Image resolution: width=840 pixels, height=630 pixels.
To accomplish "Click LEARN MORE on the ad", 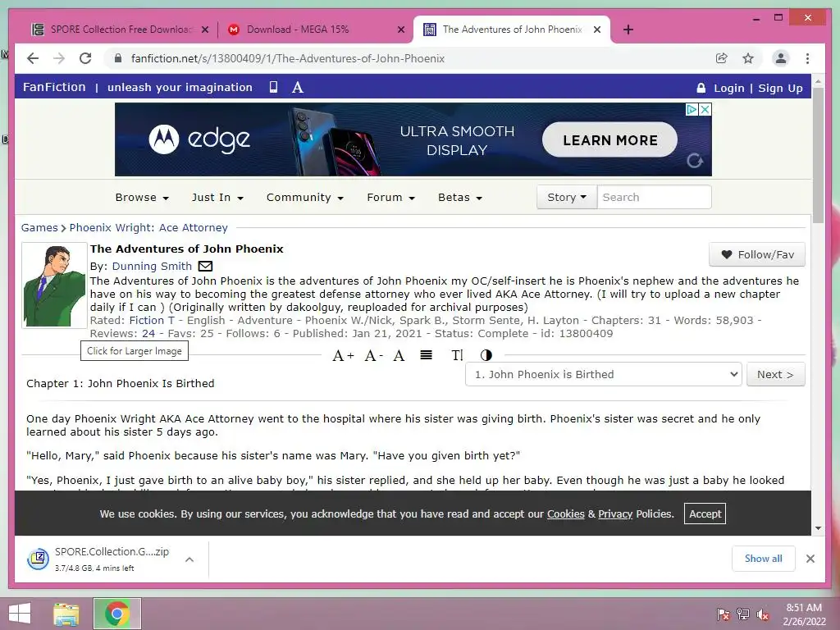I will click(609, 139).
